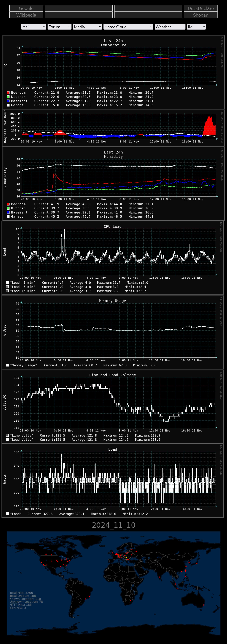Click the "Line Volts" legend swatch
Image resolution: width=227 pixels, height=644 pixels.
point(7,436)
